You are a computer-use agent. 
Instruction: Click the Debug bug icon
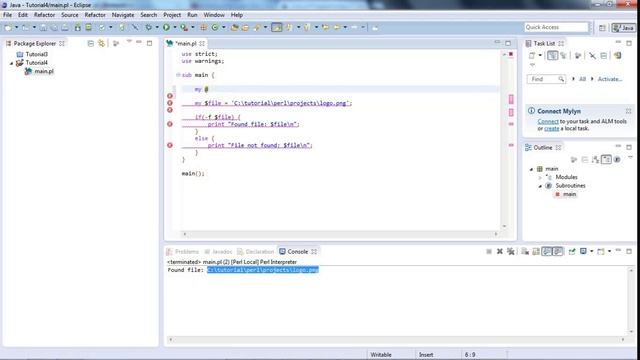[149, 27]
